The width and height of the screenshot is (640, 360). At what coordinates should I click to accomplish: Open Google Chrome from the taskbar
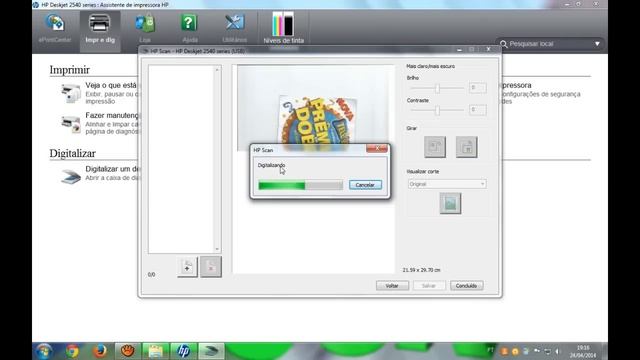(73, 351)
